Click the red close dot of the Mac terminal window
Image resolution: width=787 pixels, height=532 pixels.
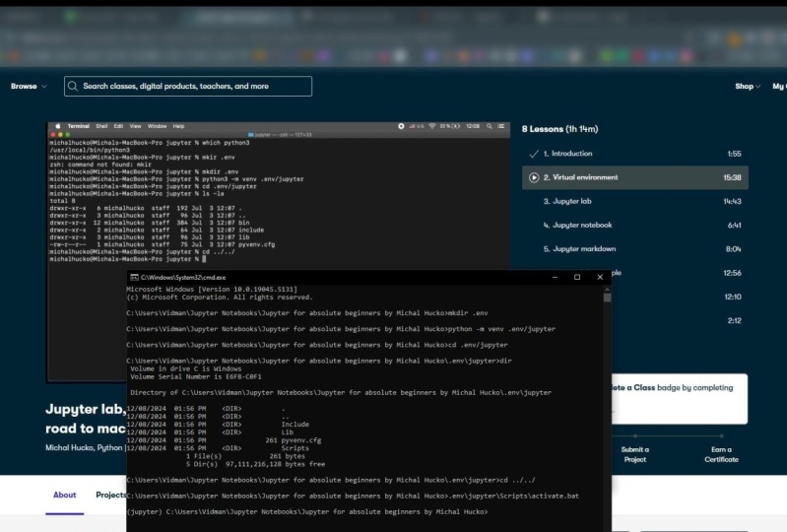point(53,135)
